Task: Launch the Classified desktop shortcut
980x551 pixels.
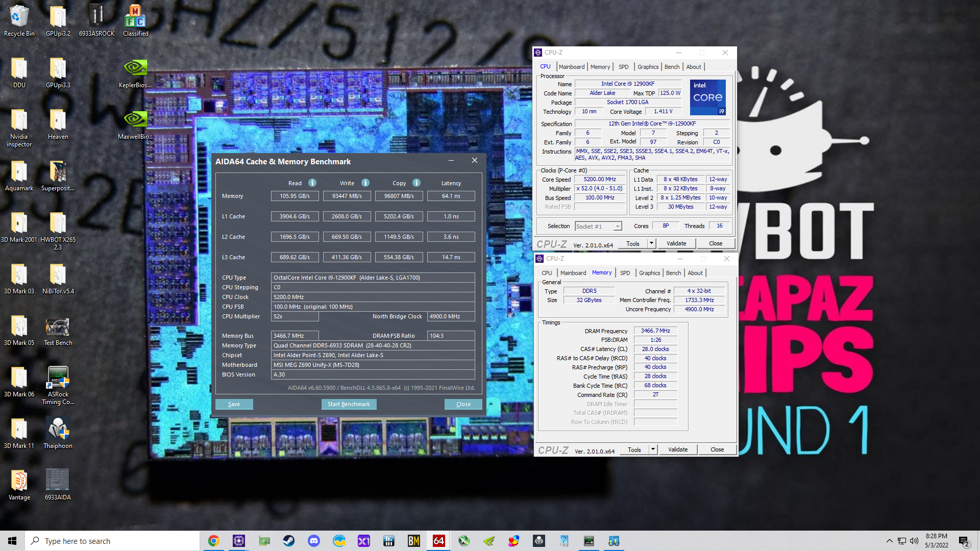Action: point(135,20)
